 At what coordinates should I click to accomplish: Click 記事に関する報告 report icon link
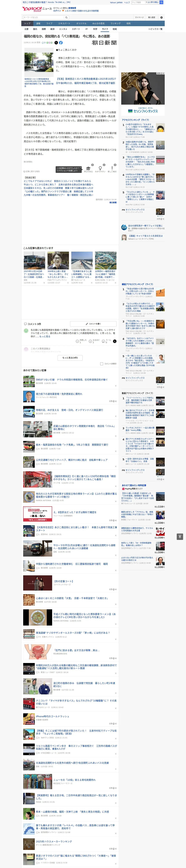[x=31, y=172]
